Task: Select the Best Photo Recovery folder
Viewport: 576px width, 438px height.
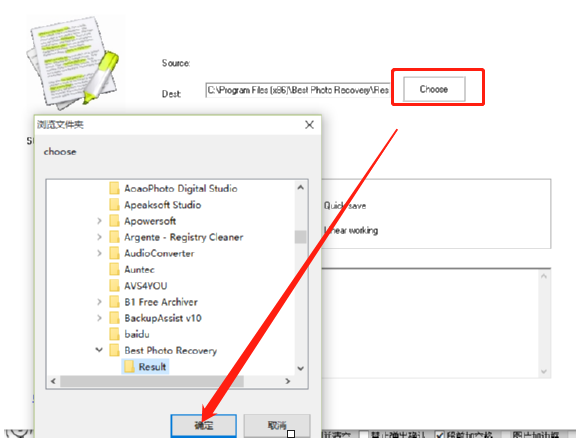Action: click(x=163, y=350)
